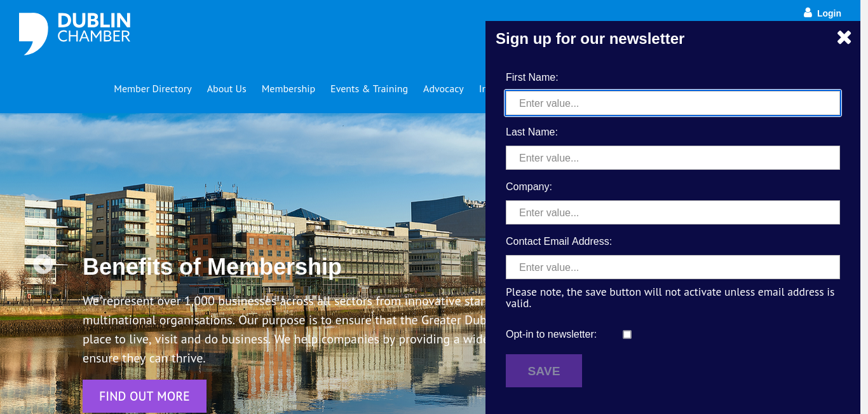This screenshot has width=868, height=414.
Task: Close the newsletter signup panel
Action: tap(844, 38)
